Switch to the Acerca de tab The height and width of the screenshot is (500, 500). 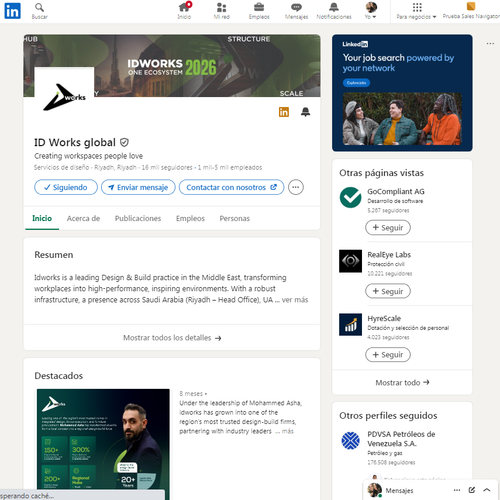[x=83, y=218]
